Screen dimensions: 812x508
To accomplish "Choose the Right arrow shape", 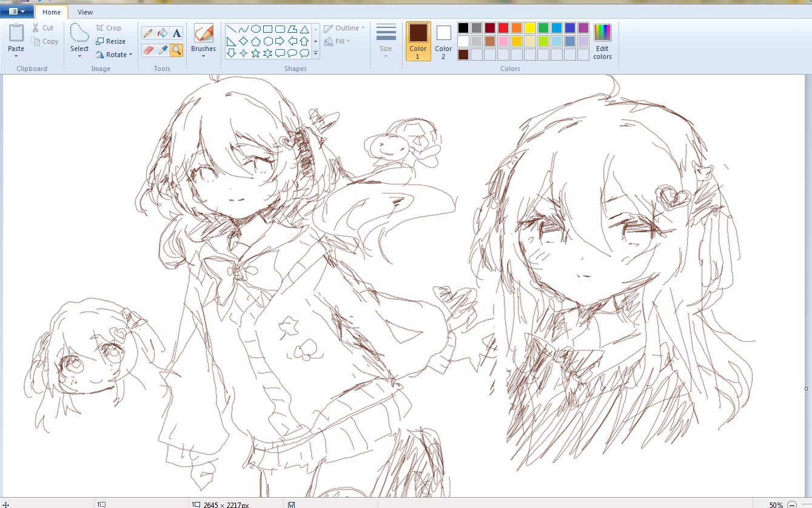I will [x=280, y=41].
